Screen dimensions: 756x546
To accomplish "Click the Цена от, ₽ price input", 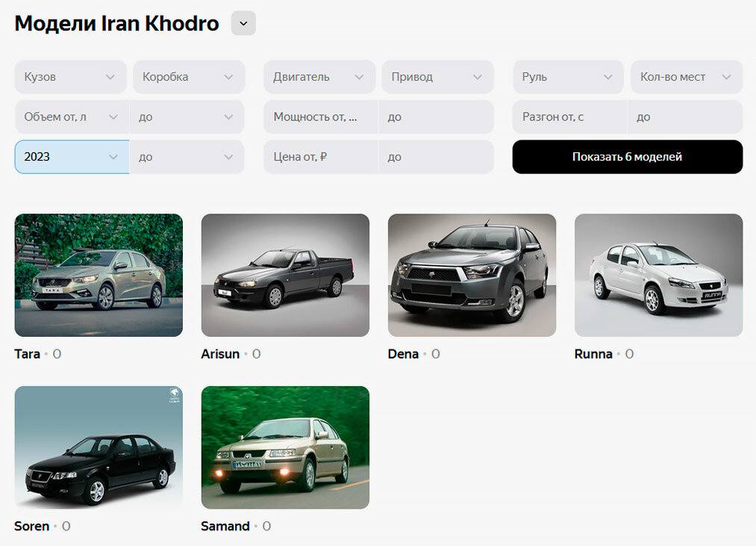I will (321, 157).
